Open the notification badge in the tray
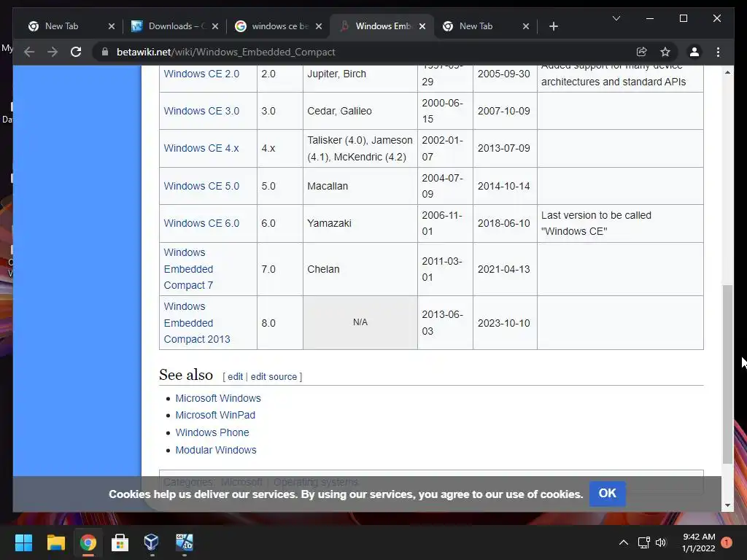 [727, 542]
